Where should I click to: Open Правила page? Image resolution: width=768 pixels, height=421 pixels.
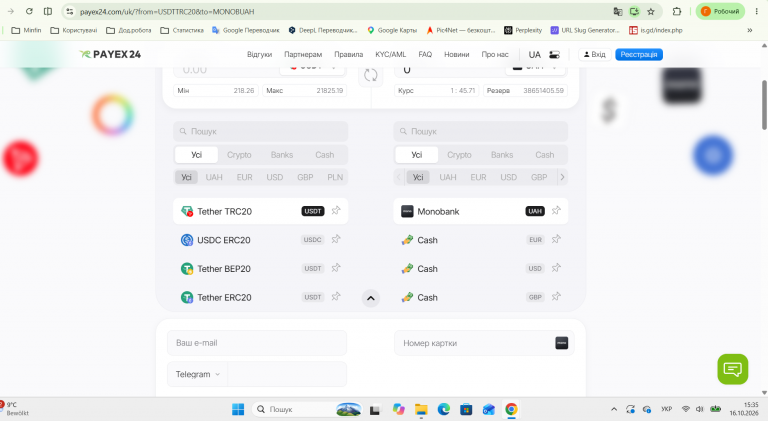point(348,54)
